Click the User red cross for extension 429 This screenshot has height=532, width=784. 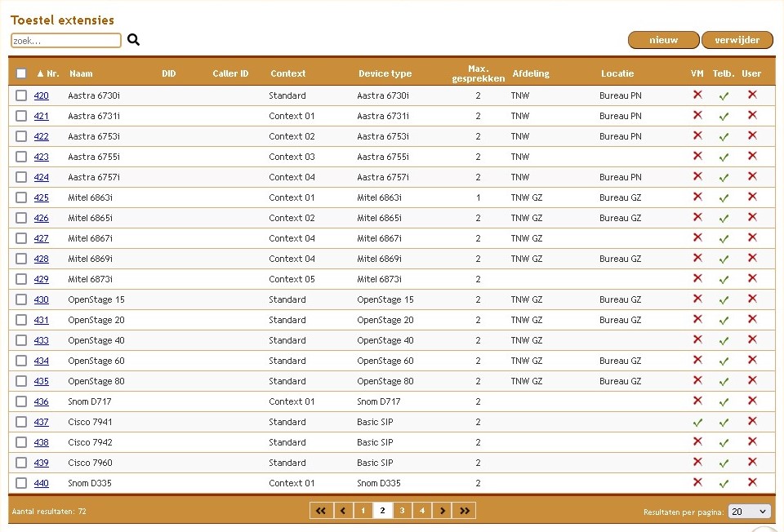752,278
